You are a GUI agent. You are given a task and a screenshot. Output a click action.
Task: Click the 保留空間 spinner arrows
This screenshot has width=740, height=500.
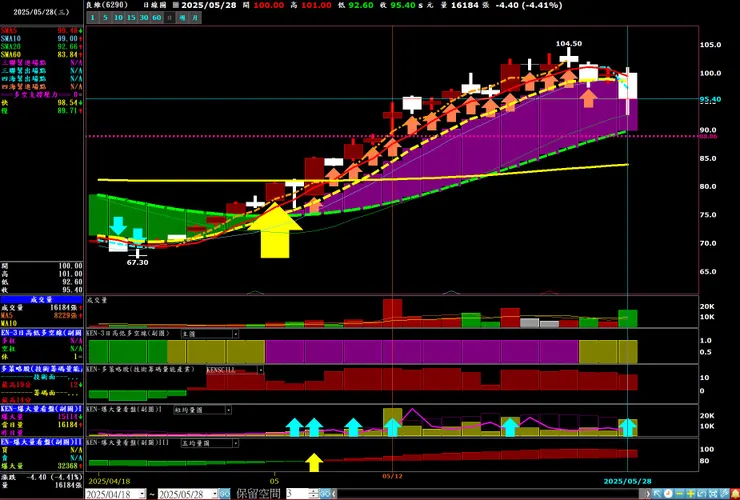click(314, 494)
